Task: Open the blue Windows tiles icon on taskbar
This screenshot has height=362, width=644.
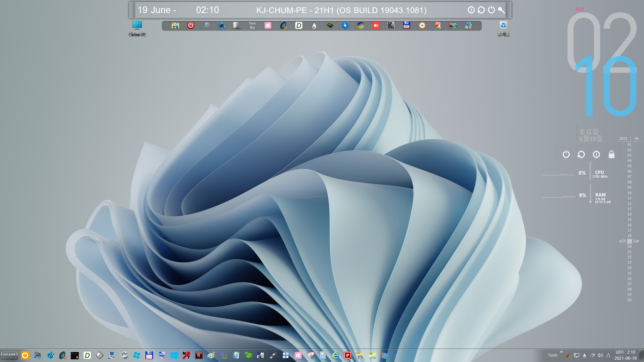Action: click(174, 355)
